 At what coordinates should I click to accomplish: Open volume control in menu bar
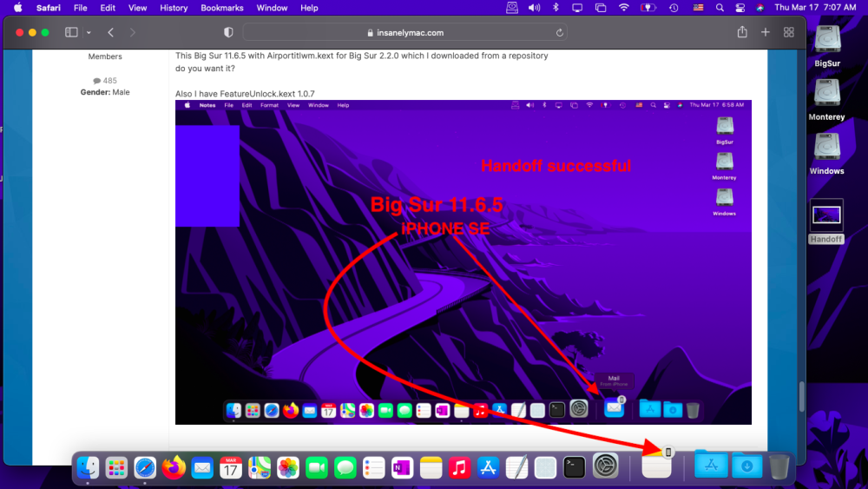point(534,8)
